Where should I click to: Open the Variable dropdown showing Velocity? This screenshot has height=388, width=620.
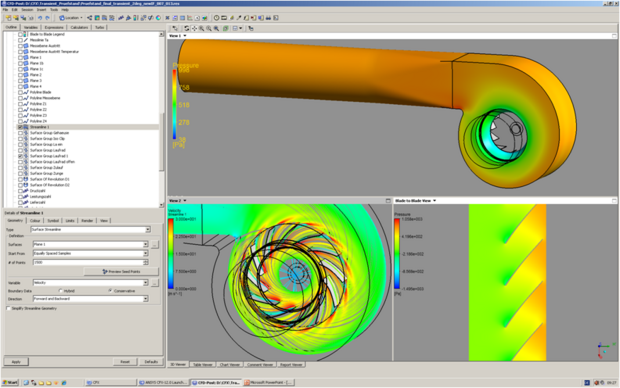pyautogui.click(x=146, y=283)
